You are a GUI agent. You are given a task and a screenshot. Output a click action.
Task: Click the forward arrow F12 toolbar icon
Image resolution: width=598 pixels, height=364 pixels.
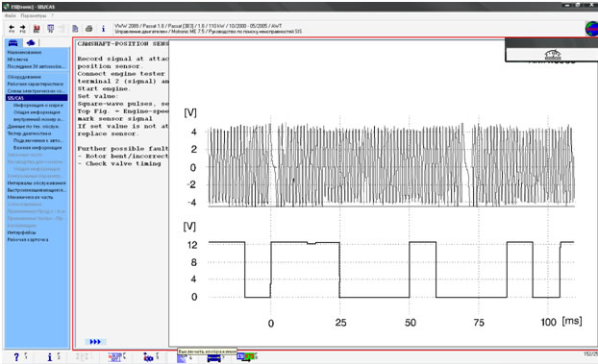(23, 29)
